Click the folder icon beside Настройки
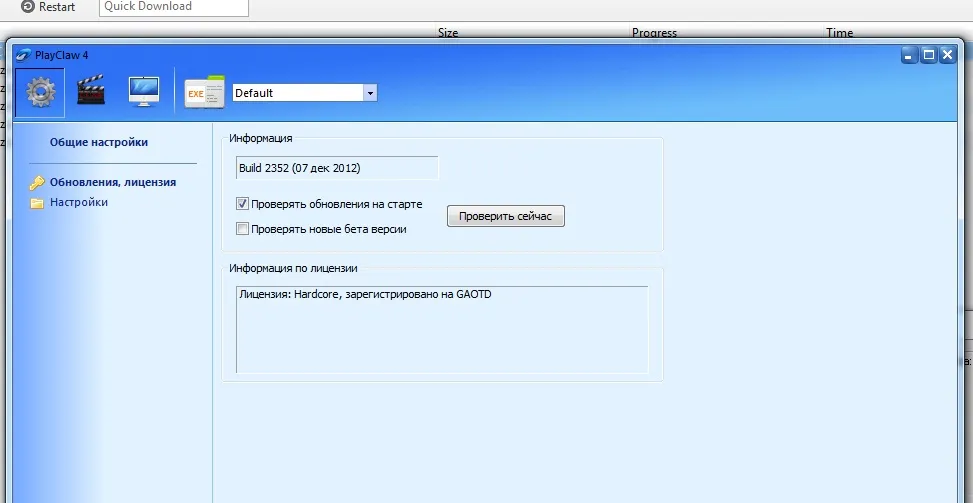Screen dimensions: 973x503 click(x=37, y=203)
